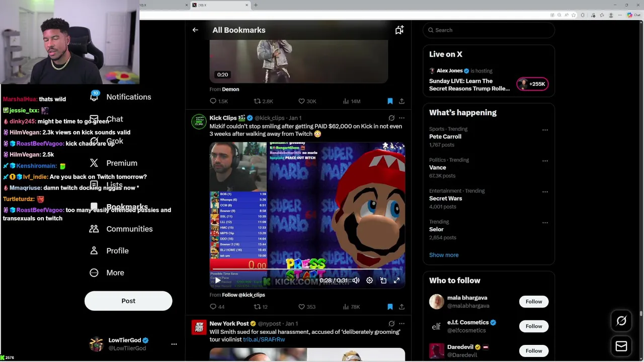The width and height of the screenshot is (644, 362).
Task: Repost the Demon video post with 2.8K
Action: [263, 101]
